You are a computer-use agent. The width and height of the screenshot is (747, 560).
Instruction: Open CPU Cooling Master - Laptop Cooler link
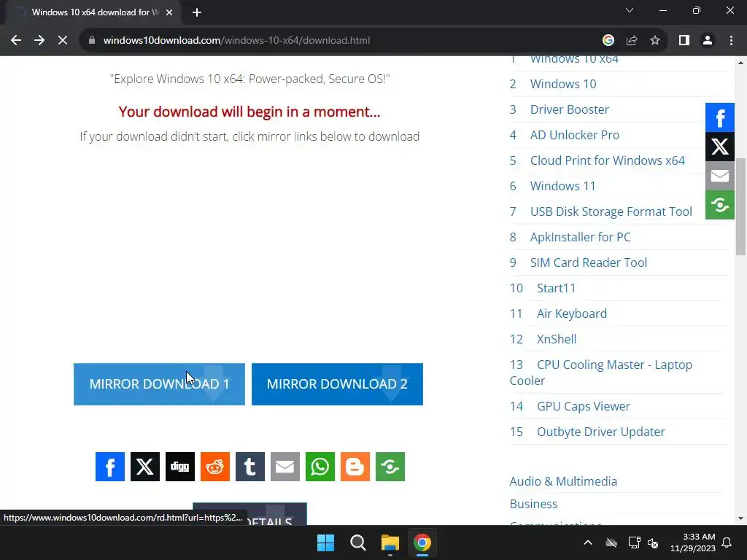(601, 373)
